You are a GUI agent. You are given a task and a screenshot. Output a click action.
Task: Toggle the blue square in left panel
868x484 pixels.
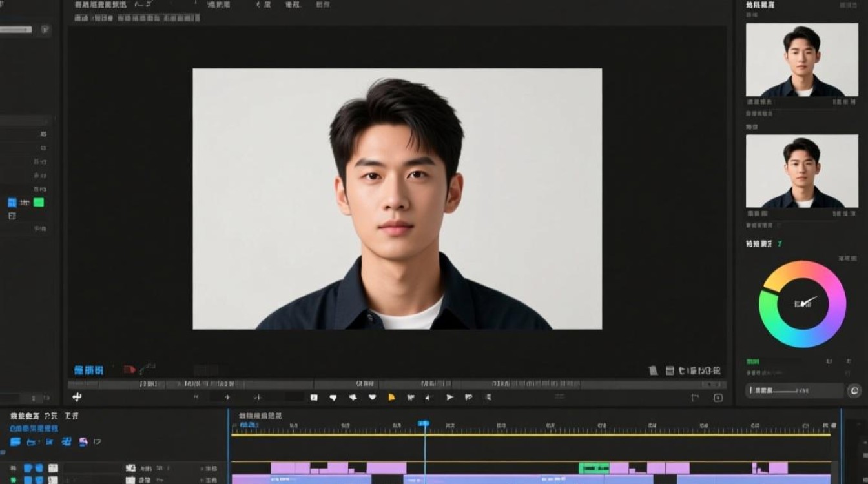pos(12,202)
